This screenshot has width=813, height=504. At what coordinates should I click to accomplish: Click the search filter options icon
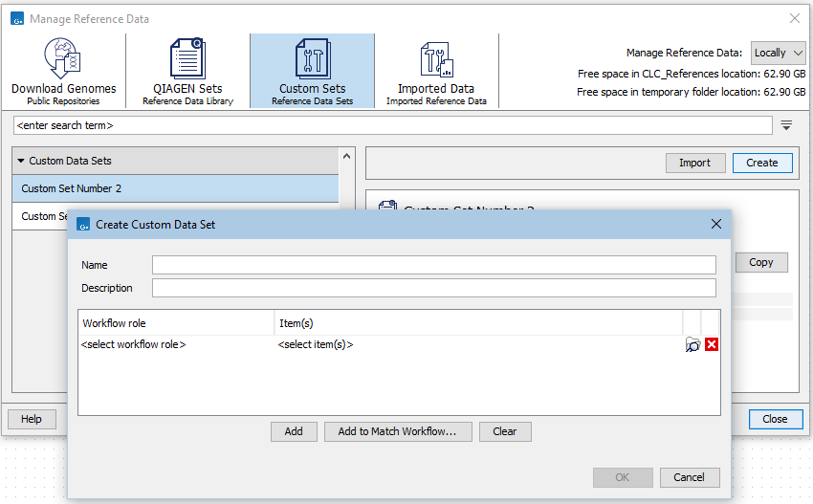click(786, 125)
